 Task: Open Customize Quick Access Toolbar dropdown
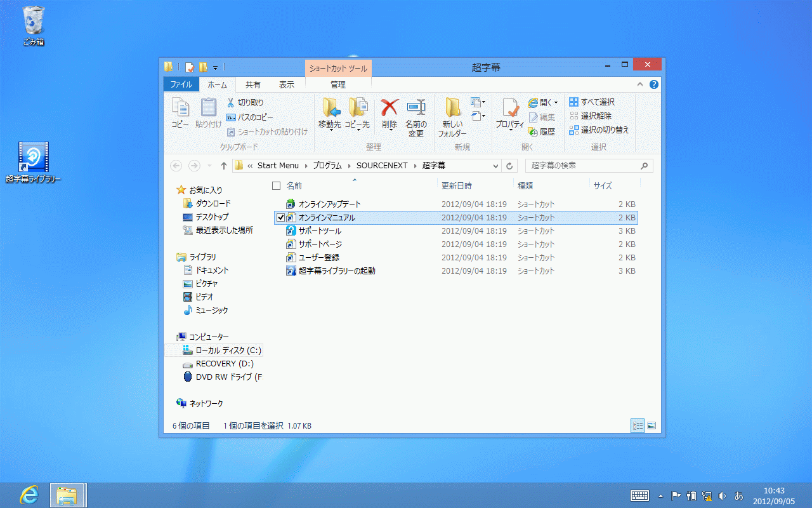point(216,67)
